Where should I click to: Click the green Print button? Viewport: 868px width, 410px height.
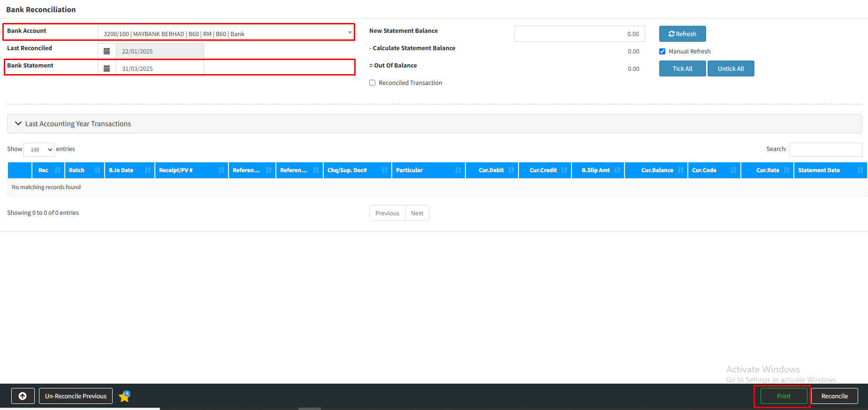pos(784,396)
